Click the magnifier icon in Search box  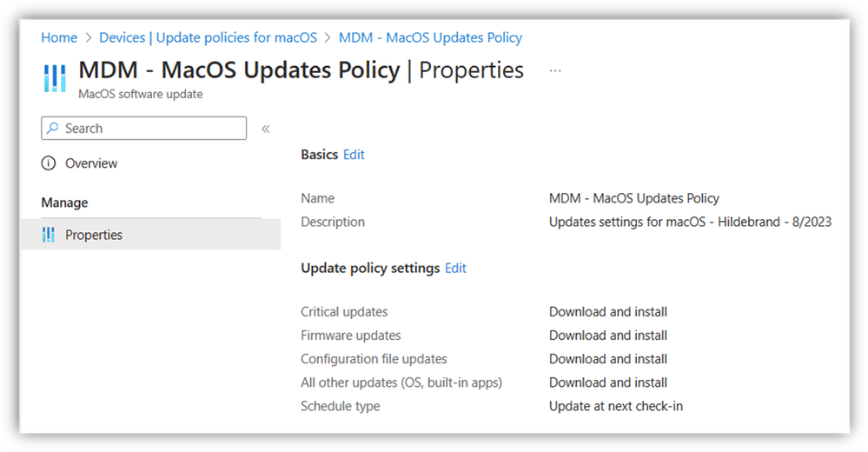53,129
